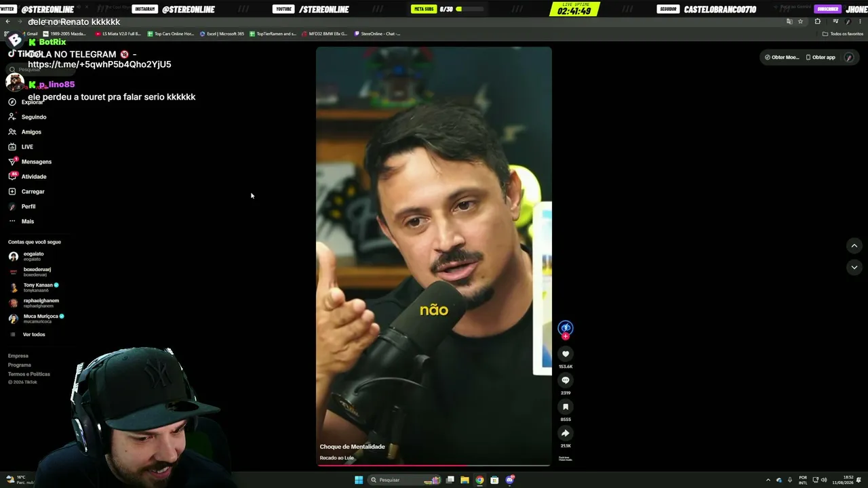Viewport: 868px width, 488px height.
Task: Click the Obter app button
Action: coord(821,57)
